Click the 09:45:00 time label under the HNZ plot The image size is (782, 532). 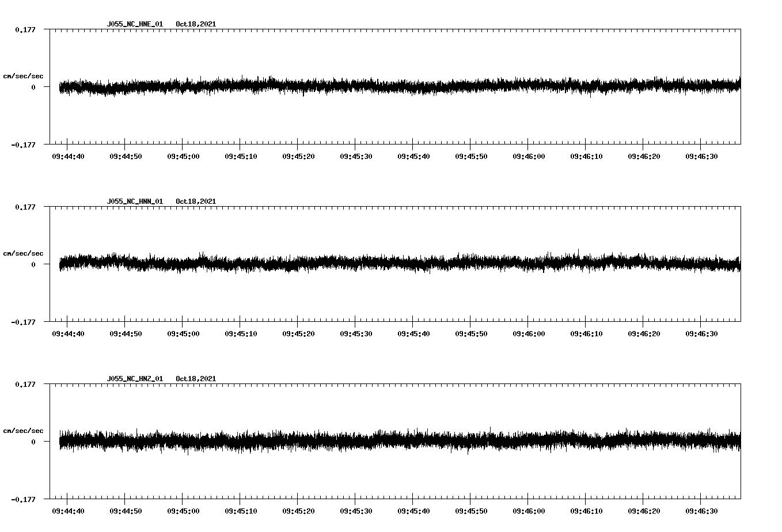point(183,511)
